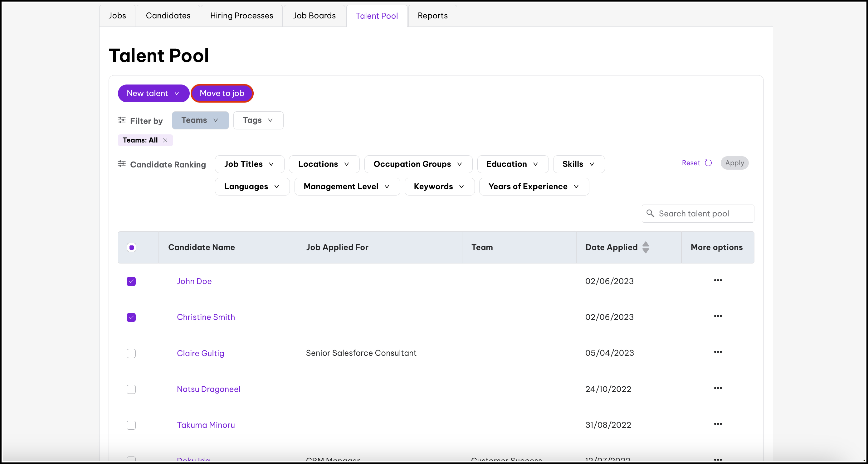This screenshot has height=464, width=868.
Task: Open three-dot menu for Natsu Dragoneel
Action: [x=717, y=388]
